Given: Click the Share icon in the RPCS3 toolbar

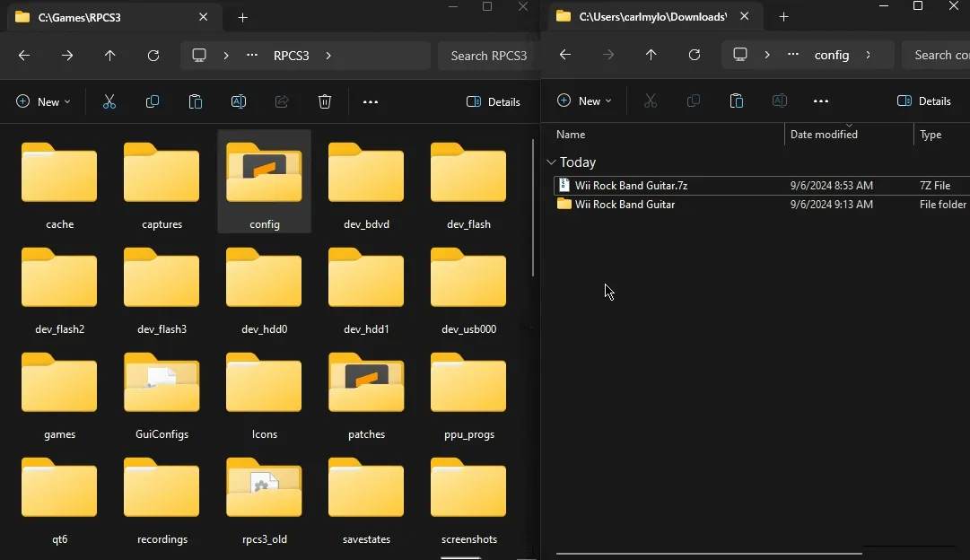Looking at the screenshot, I should (282, 101).
